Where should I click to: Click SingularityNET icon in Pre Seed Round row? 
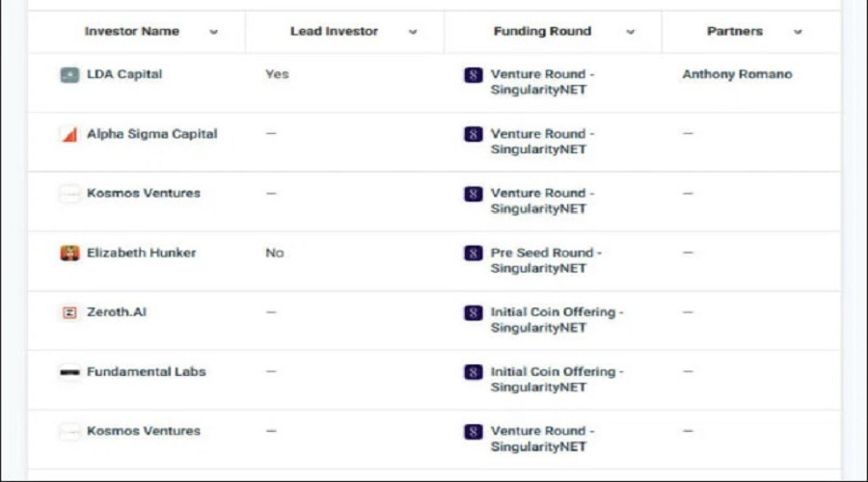pyautogui.click(x=474, y=254)
